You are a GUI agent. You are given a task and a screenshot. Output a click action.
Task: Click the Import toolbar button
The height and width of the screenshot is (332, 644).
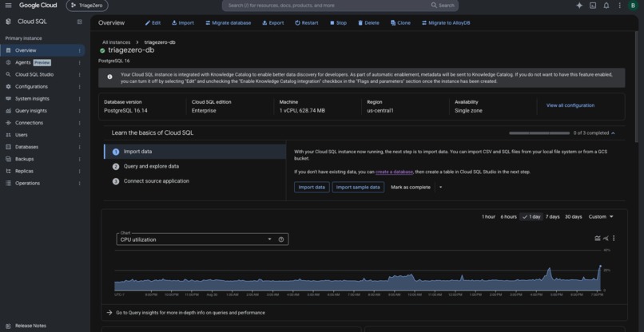183,23
